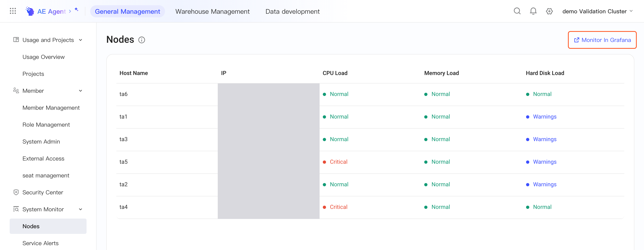644x250 pixels.
Task: Click Critical CPU status for ta4
Action: point(335,207)
